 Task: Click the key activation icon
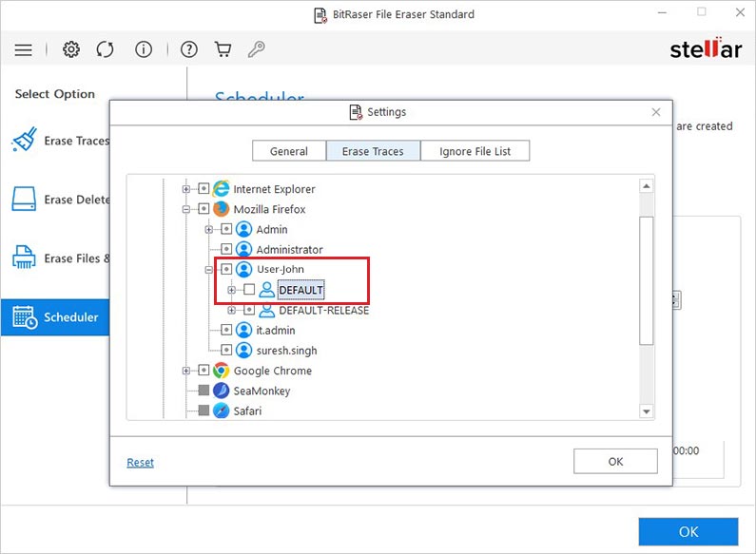coord(256,49)
